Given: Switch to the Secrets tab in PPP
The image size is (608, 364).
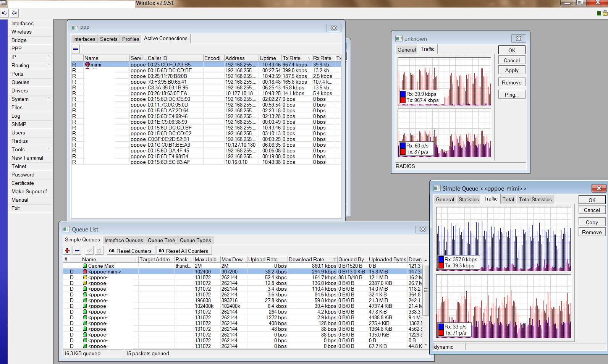Looking at the screenshot, I should click(108, 39).
